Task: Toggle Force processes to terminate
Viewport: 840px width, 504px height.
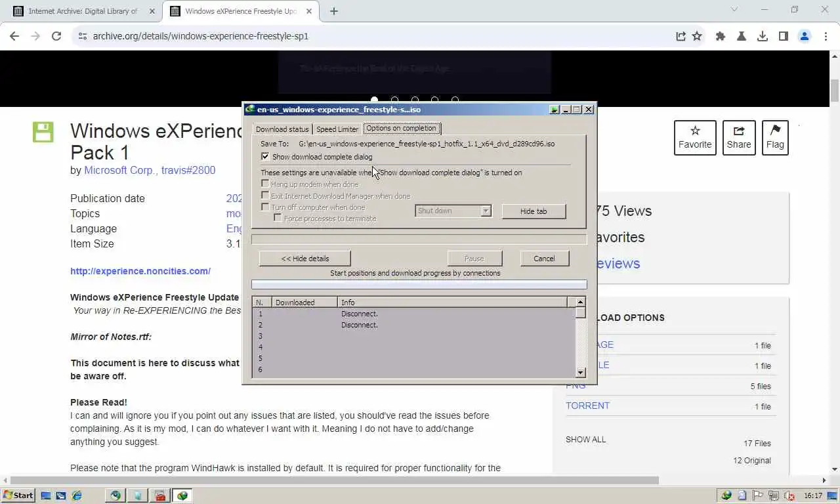Action: coord(278,218)
